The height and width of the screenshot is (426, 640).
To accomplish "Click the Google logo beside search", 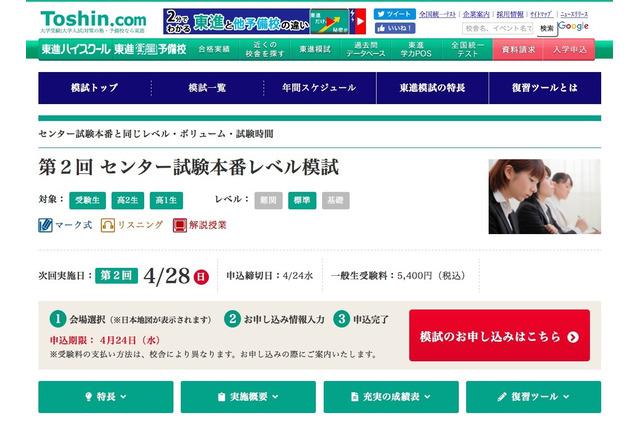I will [573, 27].
